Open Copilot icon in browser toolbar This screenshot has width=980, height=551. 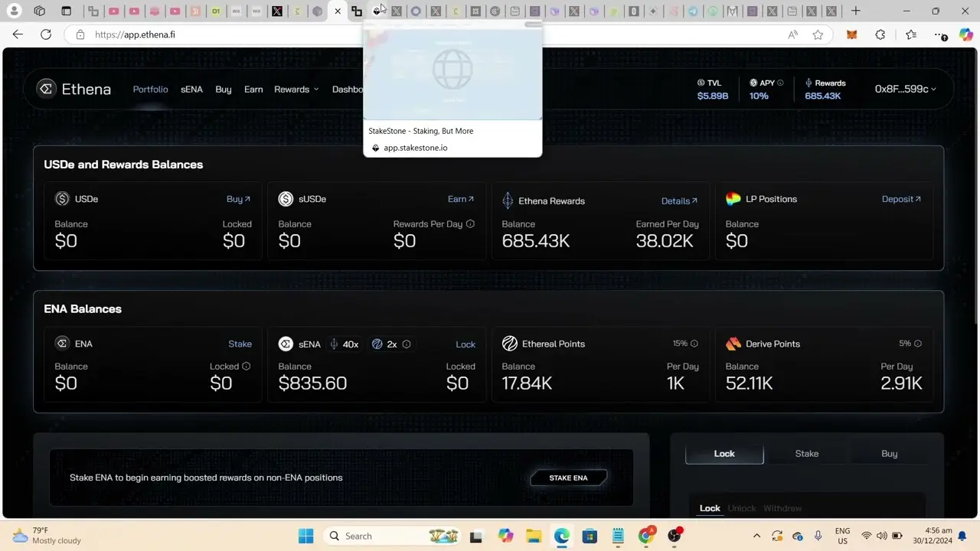(x=965, y=34)
